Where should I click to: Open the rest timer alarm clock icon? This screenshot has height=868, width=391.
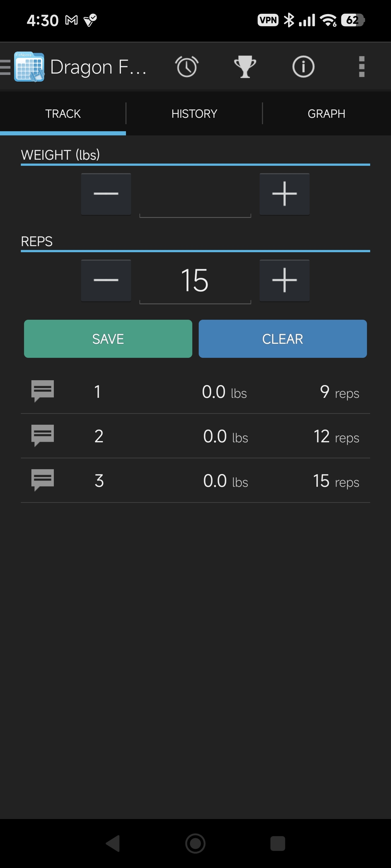187,67
